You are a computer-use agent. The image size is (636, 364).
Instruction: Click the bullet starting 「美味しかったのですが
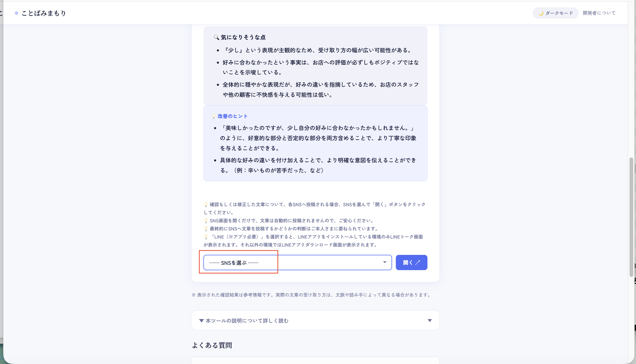318,138
